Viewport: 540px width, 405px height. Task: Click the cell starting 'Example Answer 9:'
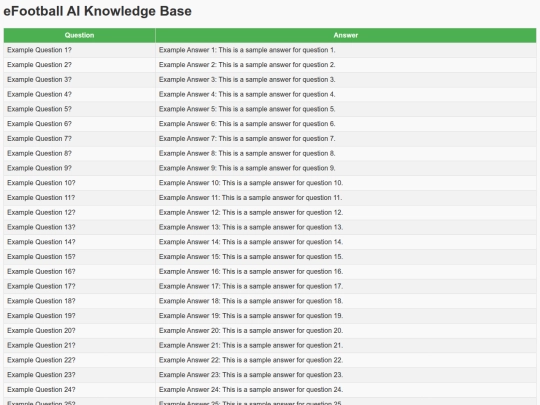(x=346, y=168)
